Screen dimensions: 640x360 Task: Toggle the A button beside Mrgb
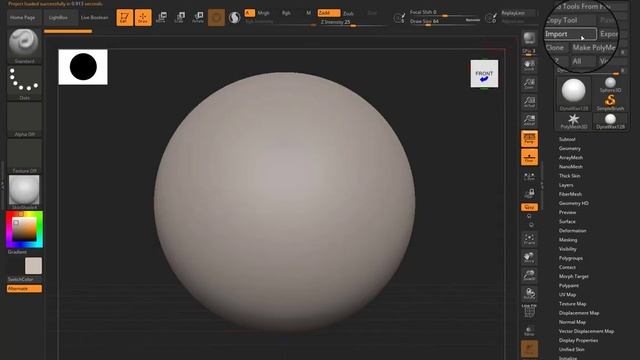coord(249,13)
